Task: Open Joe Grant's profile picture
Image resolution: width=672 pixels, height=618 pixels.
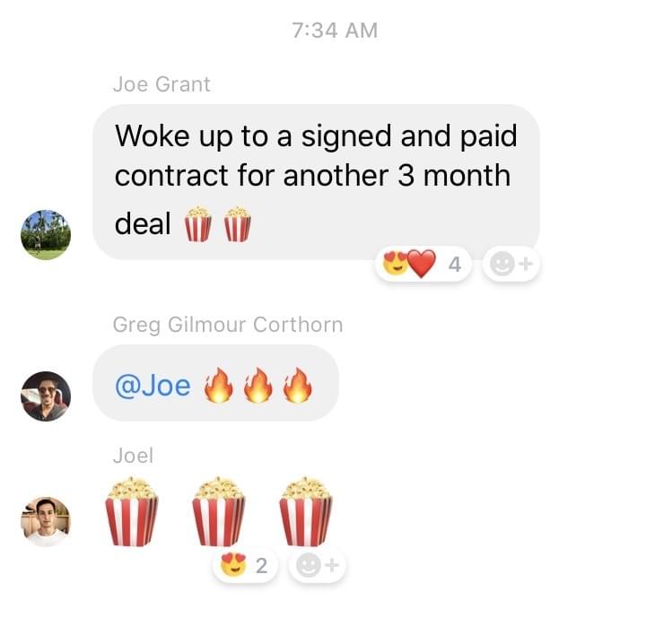Action: (x=46, y=235)
